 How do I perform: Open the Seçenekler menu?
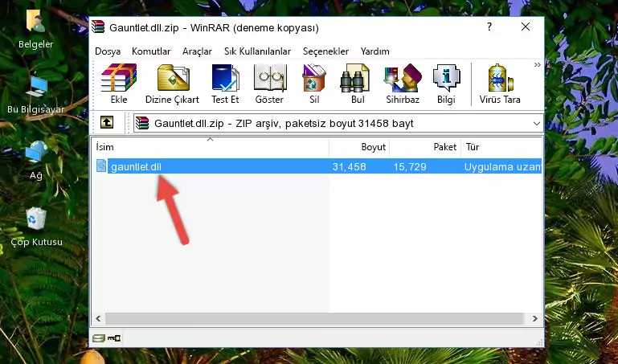tap(325, 51)
